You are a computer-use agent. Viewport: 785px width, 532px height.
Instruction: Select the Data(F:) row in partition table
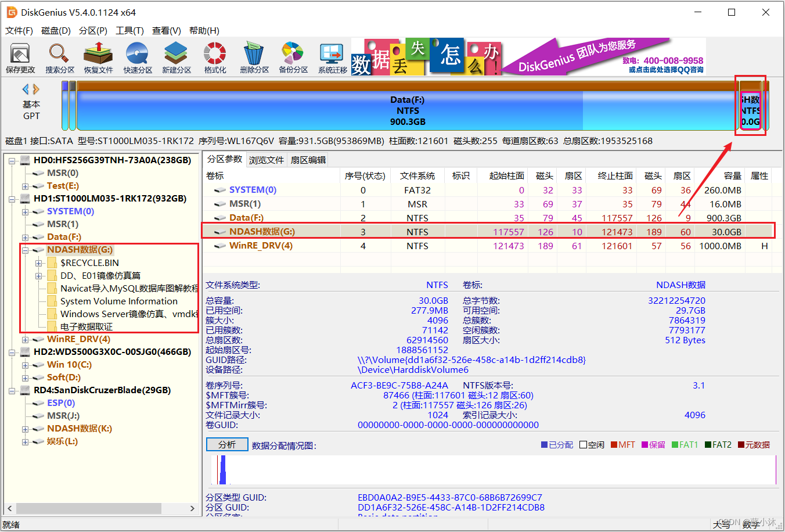pyautogui.click(x=488, y=218)
